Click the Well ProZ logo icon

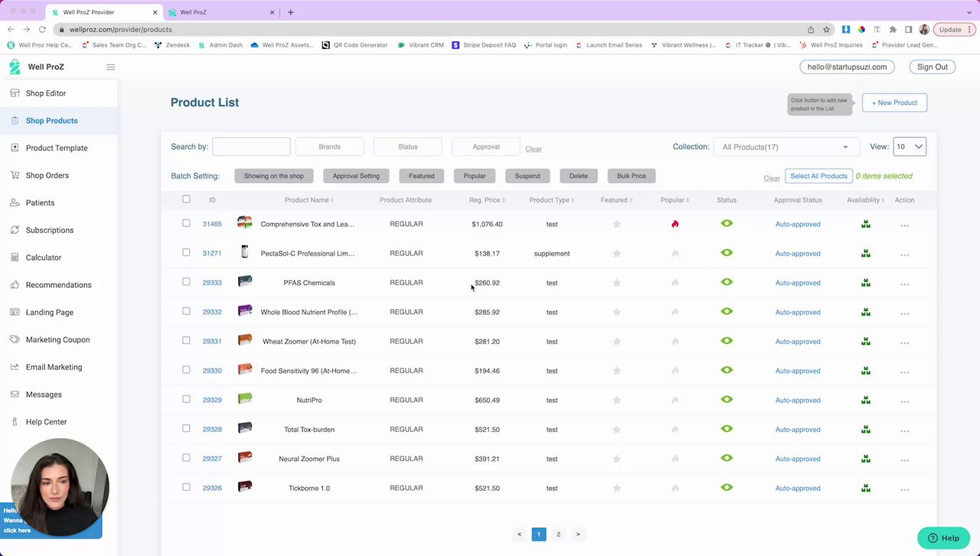coord(15,67)
